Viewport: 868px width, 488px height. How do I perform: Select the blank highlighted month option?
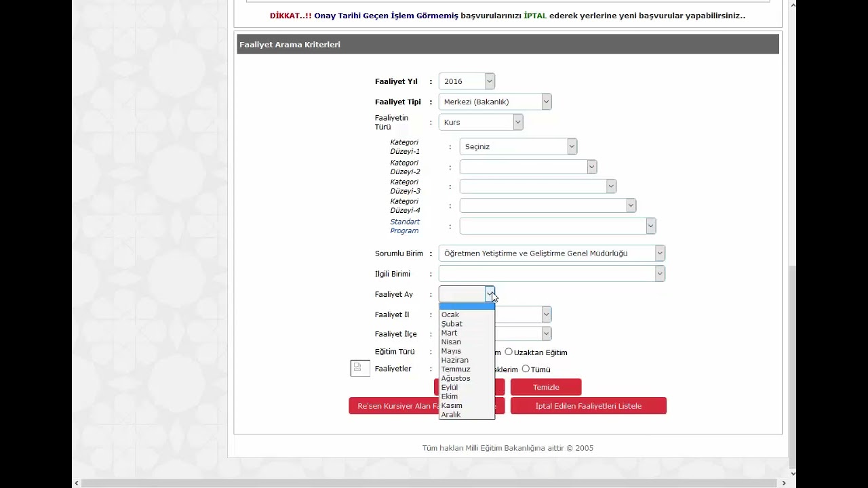tap(467, 306)
